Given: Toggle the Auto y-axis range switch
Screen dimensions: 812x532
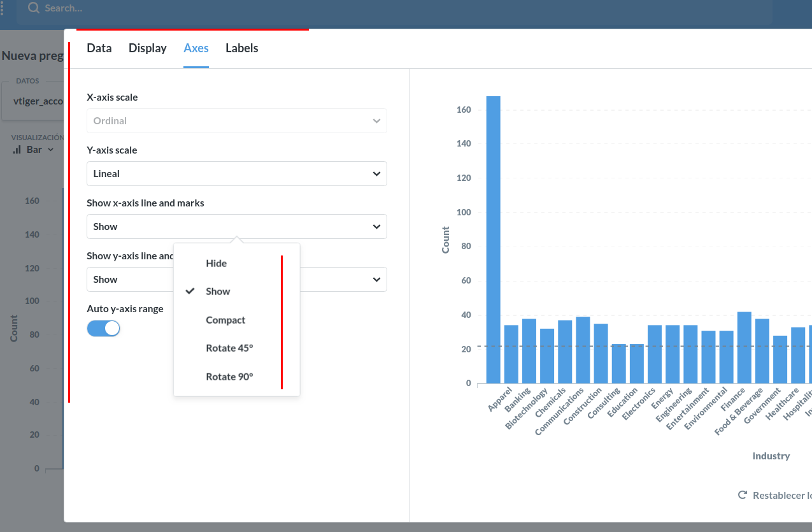Looking at the screenshot, I should point(103,328).
